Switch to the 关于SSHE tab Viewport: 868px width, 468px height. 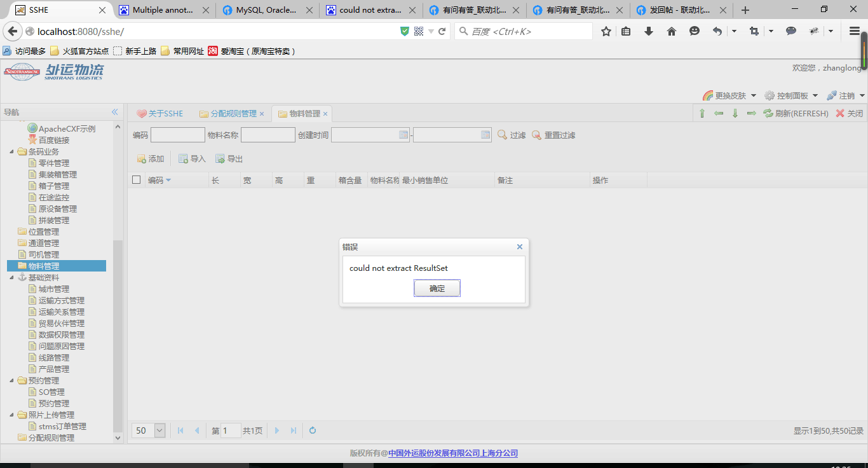[164, 113]
